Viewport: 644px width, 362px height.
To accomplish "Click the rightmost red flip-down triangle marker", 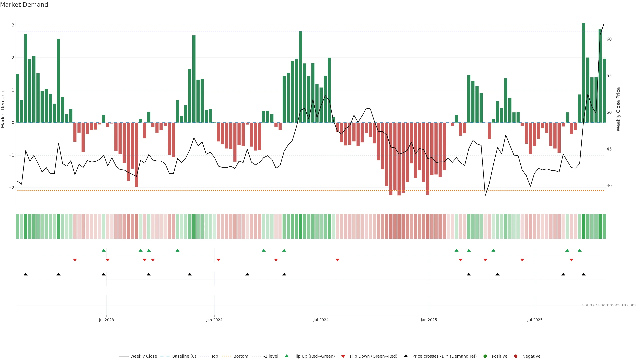I will [571, 260].
